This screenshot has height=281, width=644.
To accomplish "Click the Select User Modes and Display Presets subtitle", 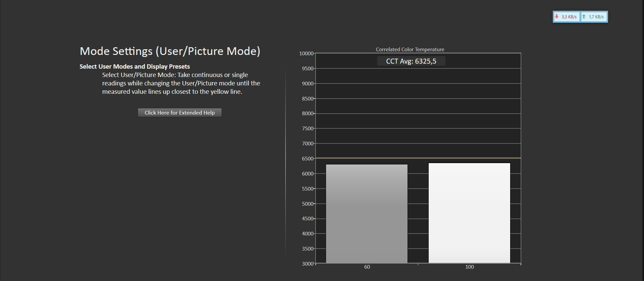I will click(135, 66).
